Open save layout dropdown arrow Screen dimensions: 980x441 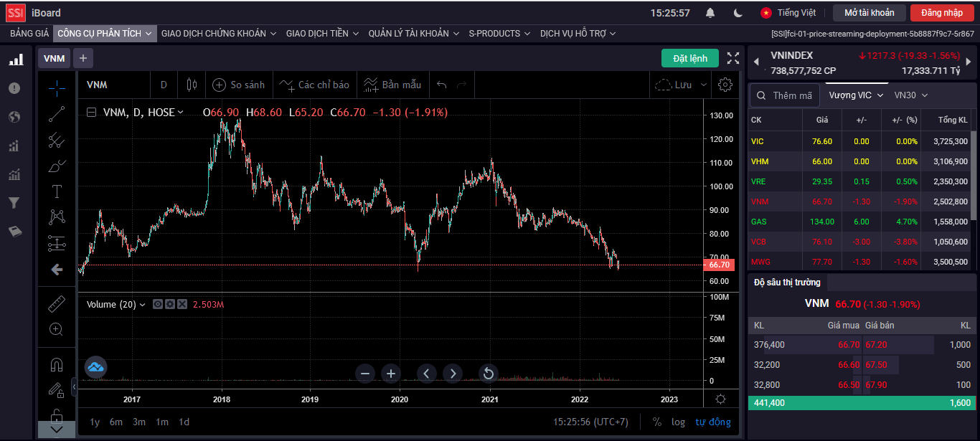click(x=703, y=85)
